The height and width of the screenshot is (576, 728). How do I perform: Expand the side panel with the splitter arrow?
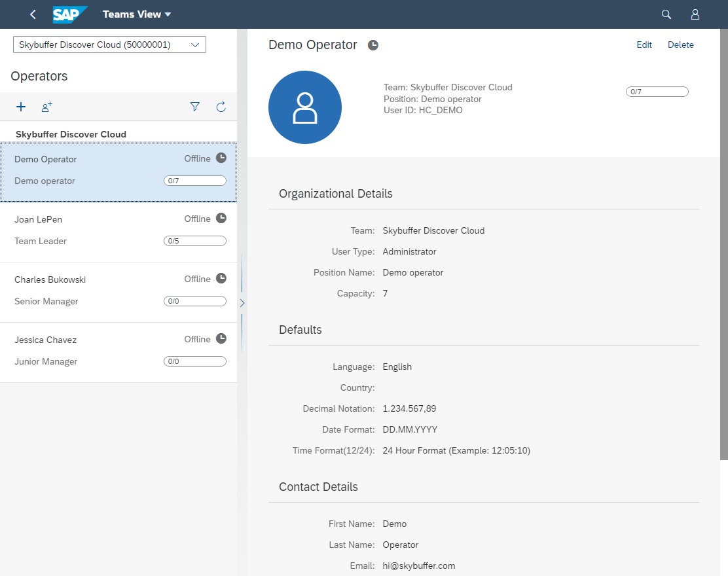(x=242, y=303)
